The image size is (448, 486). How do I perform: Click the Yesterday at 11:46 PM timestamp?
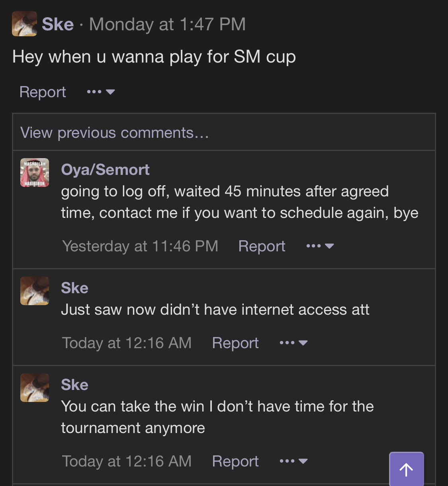click(140, 246)
